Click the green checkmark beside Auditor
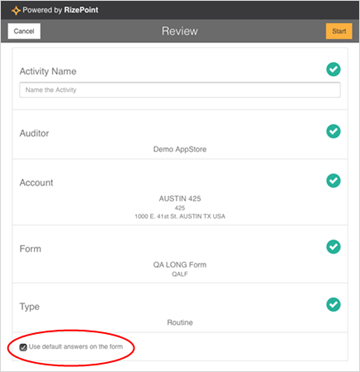Image resolution: width=360 pixels, height=372 pixels. click(x=333, y=131)
